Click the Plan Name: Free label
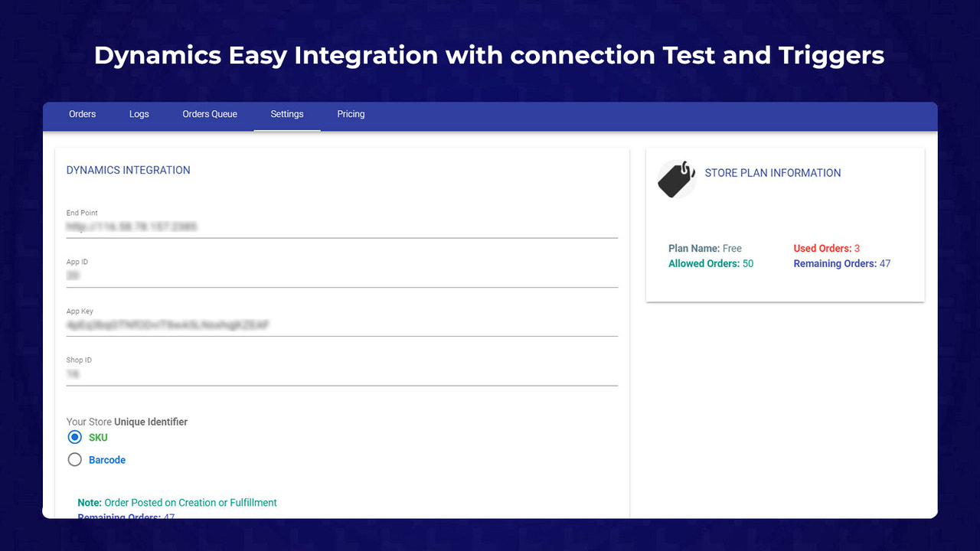The height and width of the screenshot is (551, 980). pos(704,248)
